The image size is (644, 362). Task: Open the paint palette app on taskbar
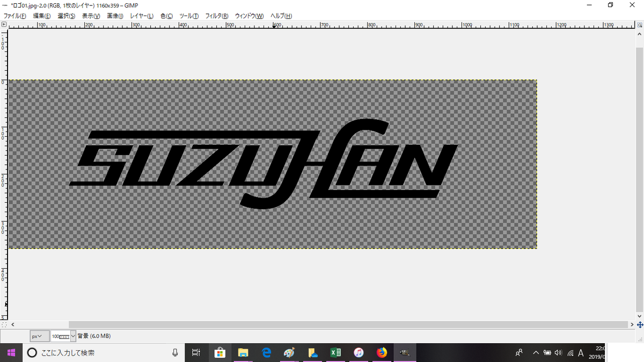click(289, 352)
